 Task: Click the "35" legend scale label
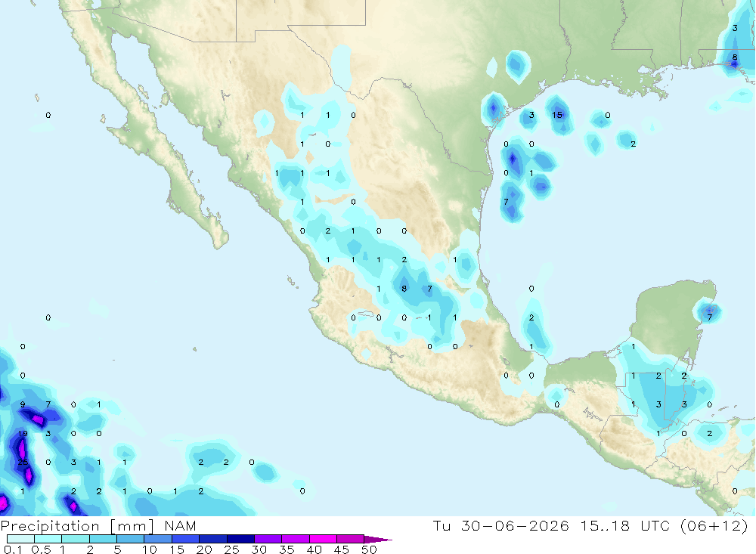click(287, 549)
